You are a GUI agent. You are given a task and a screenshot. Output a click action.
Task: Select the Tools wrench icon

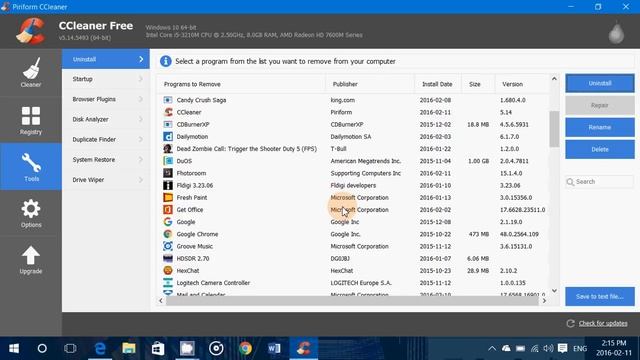[x=31, y=162]
